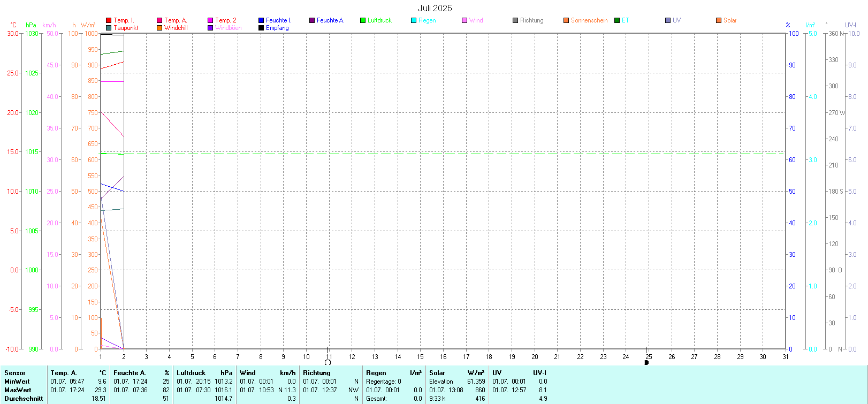Click the orange Sonnenschein legend swatch
The width and height of the screenshot is (868, 404).
tap(566, 20)
